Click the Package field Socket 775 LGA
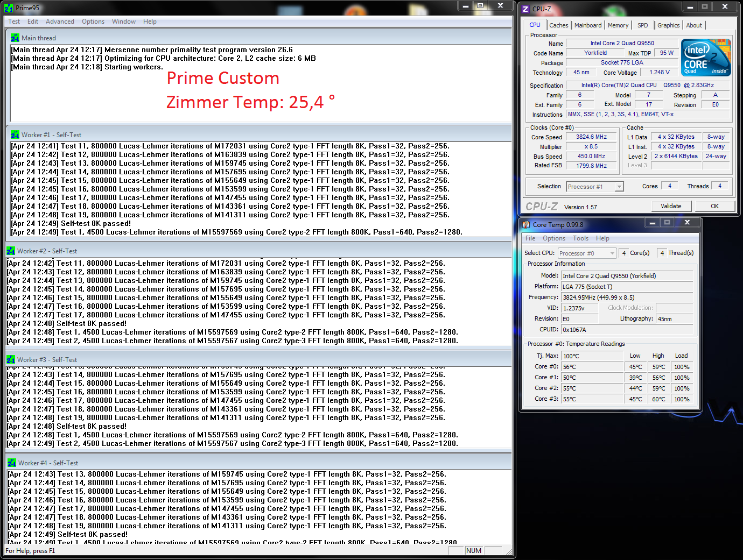743x560 pixels. click(x=622, y=62)
